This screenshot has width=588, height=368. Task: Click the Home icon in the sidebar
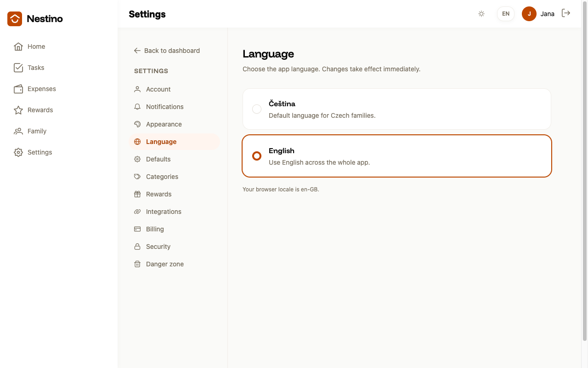[x=18, y=46]
